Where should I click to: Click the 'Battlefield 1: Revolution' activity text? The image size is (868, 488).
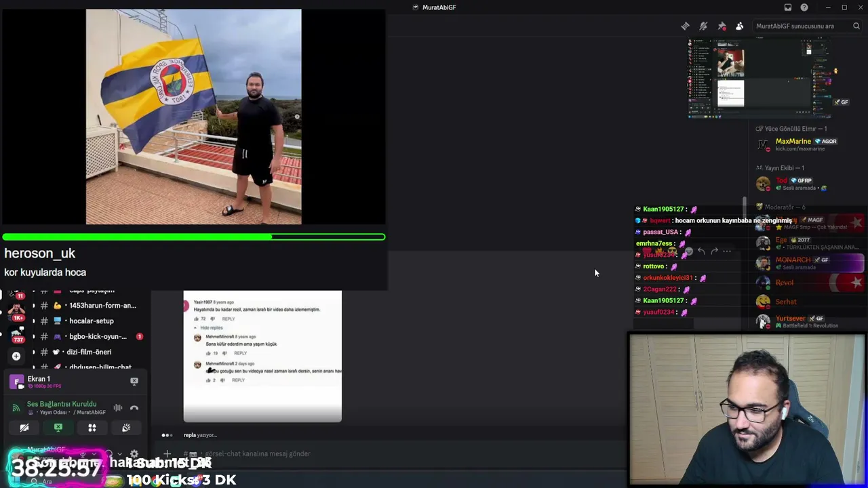pos(810,326)
